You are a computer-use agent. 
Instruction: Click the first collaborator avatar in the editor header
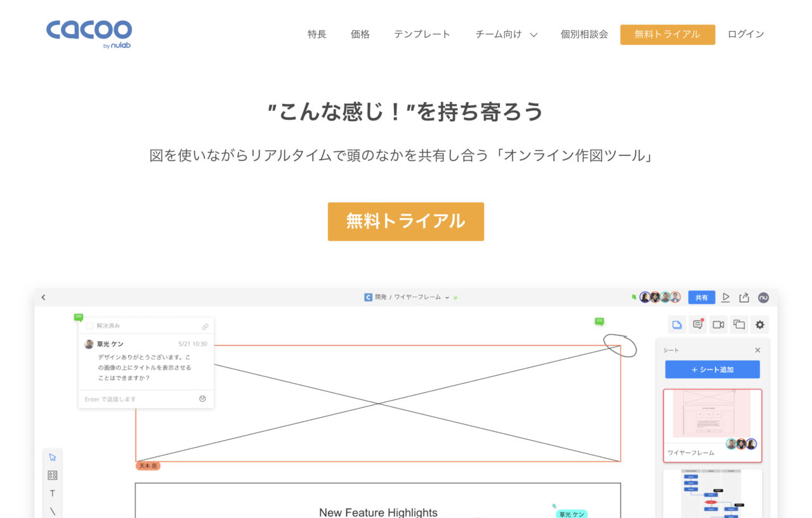(645, 297)
